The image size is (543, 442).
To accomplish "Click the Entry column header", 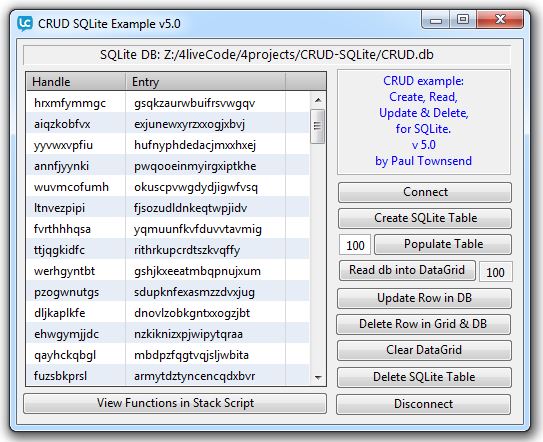I will [x=205, y=82].
